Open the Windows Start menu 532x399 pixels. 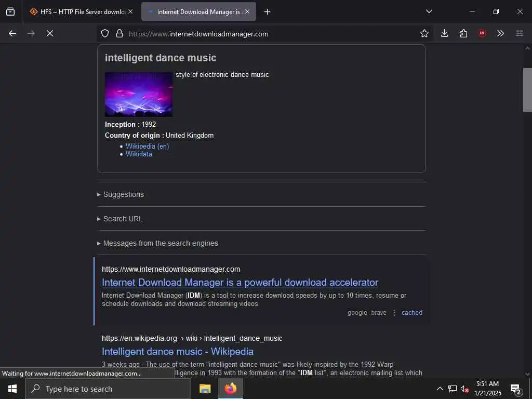pyautogui.click(x=12, y=389)
